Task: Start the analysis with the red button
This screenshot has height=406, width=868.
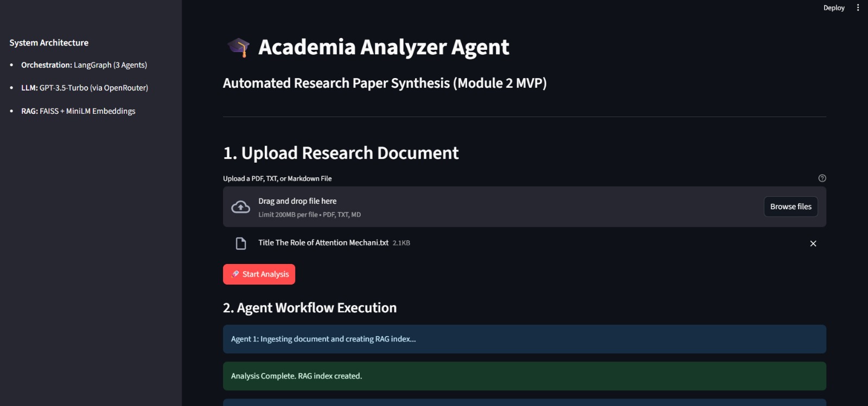Action: pos(259,274)
